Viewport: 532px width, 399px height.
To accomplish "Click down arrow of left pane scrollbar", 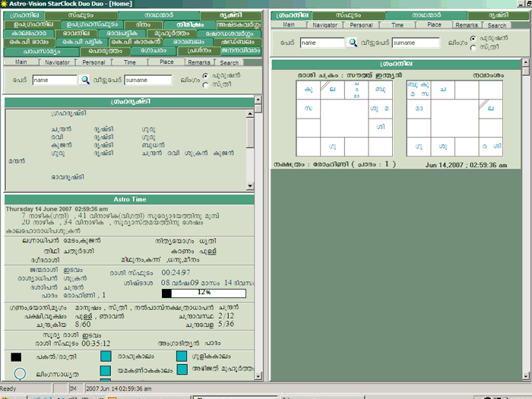I will (258, 375).
